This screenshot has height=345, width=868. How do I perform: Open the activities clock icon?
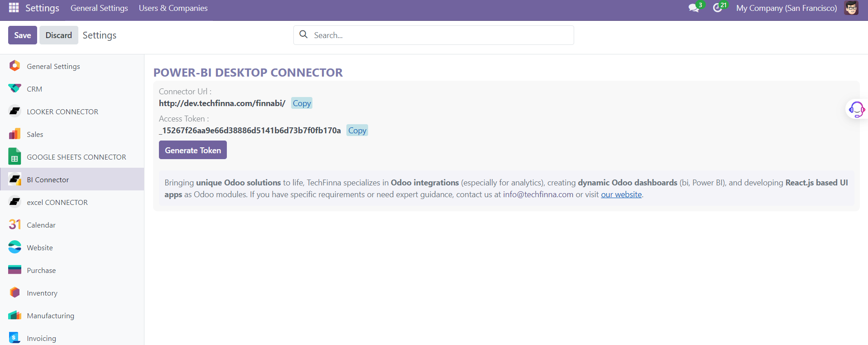[x=717, y=8]
